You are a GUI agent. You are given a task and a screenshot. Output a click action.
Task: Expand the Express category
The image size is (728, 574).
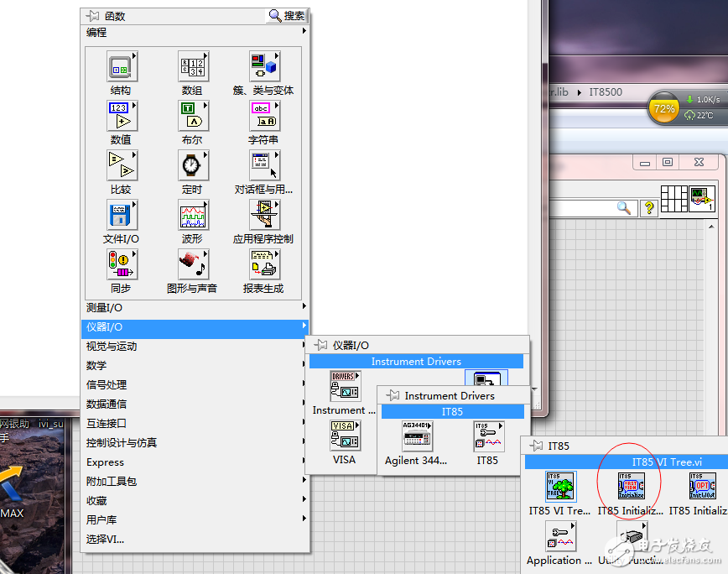coord(194,462)
